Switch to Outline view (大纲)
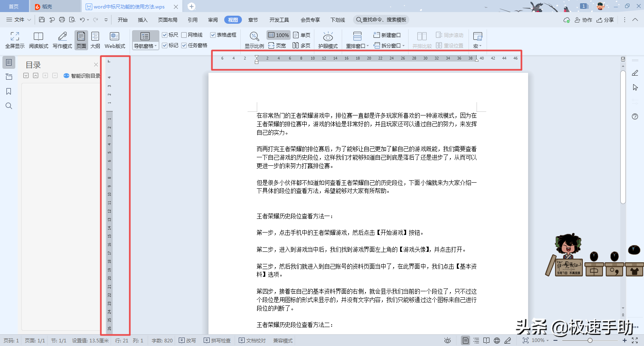 (95, 40)
